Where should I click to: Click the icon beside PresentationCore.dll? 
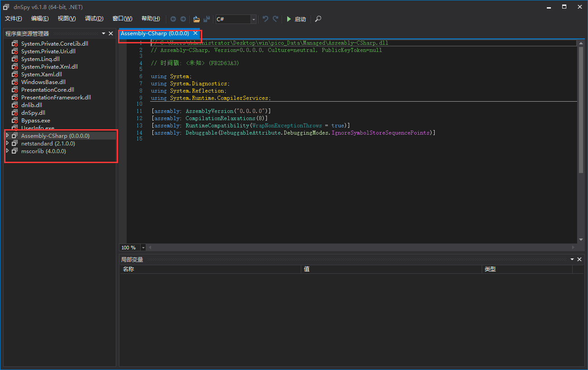[x=14, y=90]
